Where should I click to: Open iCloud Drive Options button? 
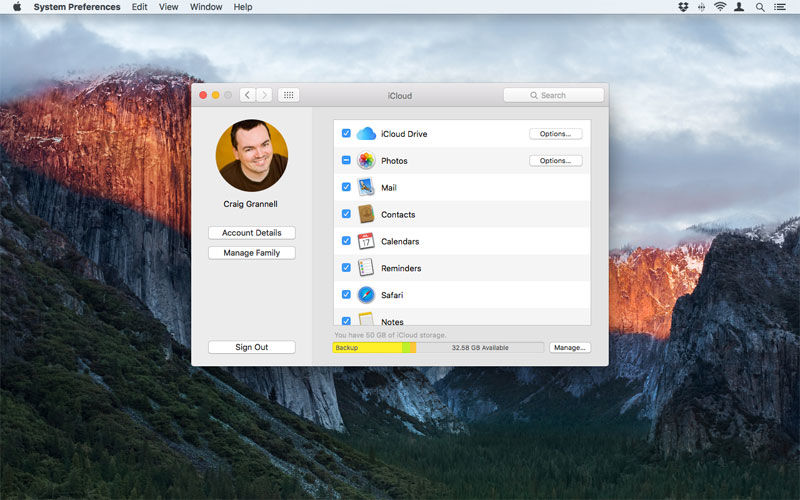click(x=556, y=134)
